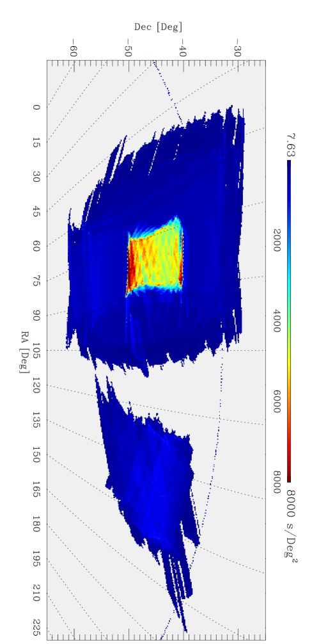312x644 pixels.
Task: Click the RA tick label 0
Action: (37, 107)
